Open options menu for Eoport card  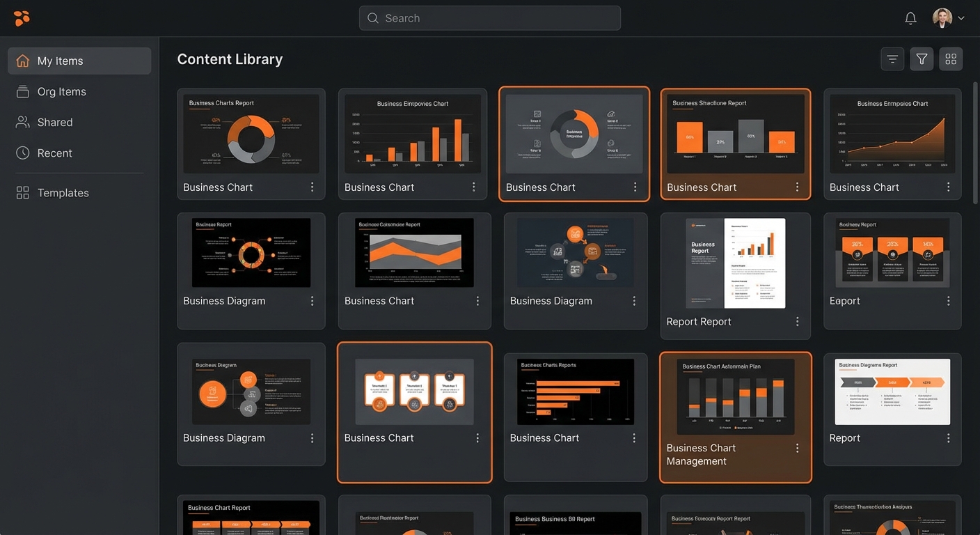tap(948, 301)
